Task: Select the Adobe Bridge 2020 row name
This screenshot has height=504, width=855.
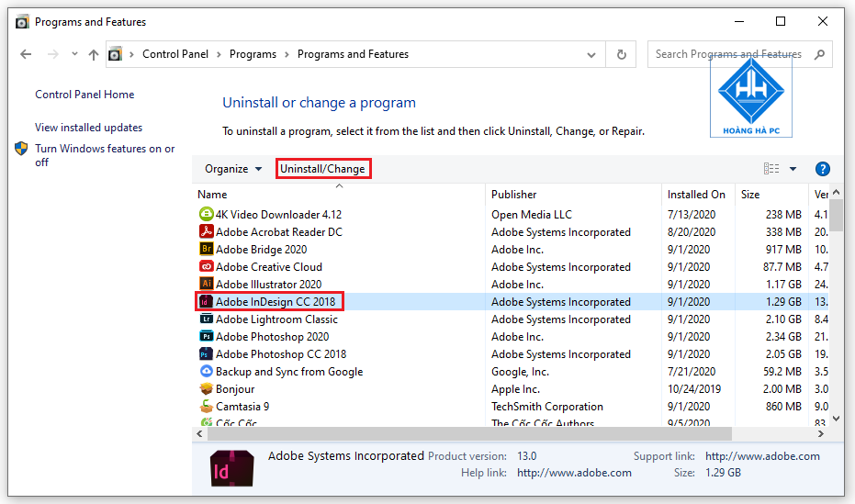Action: (261, 250)
